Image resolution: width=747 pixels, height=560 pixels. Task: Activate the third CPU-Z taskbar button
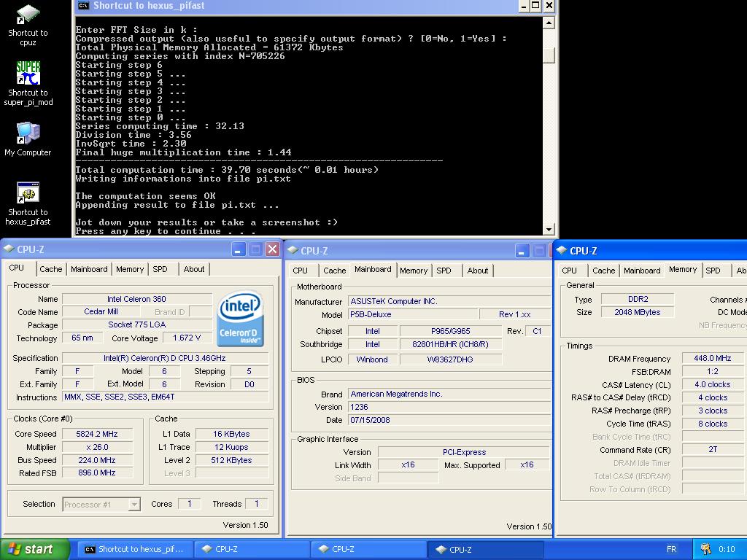click(485, 549)
